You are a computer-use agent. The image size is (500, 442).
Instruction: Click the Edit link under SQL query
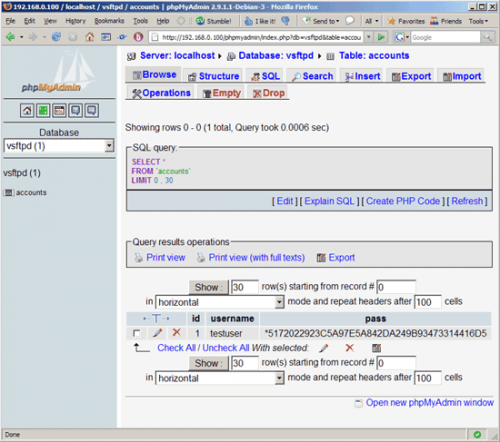point(285,201)
